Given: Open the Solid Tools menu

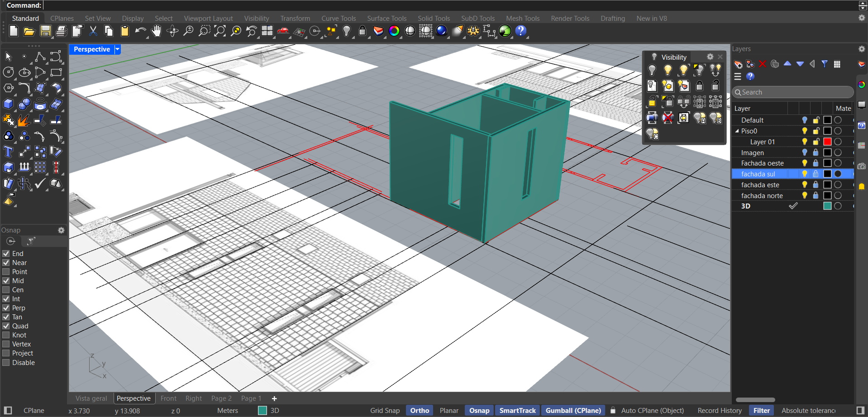Looking at the screenshot, I should click(x=434, y=18).
